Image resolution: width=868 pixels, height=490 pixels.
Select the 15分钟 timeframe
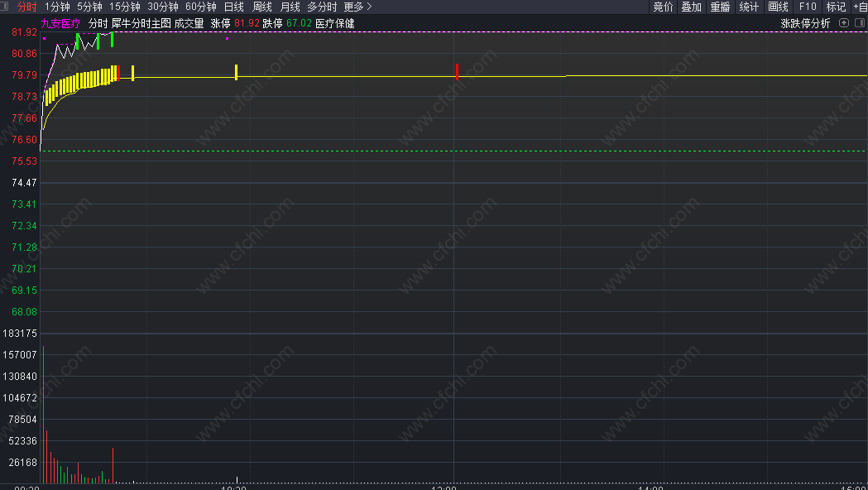point(125,7)
